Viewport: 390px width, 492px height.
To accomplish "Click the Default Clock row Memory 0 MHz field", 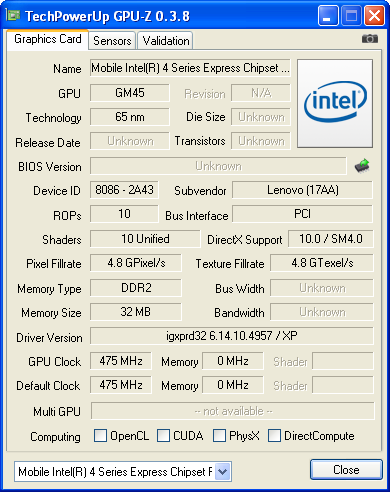I will (x=233, y=385).
